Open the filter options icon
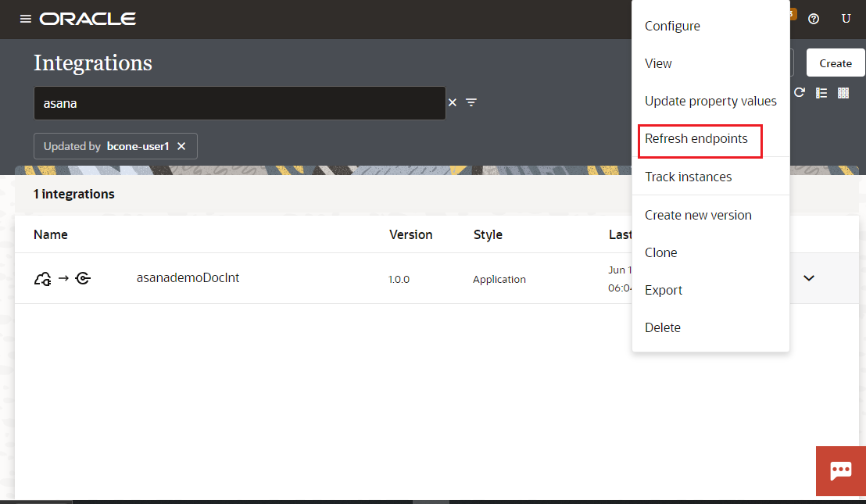866x504 pixels. tap(471, 102)
